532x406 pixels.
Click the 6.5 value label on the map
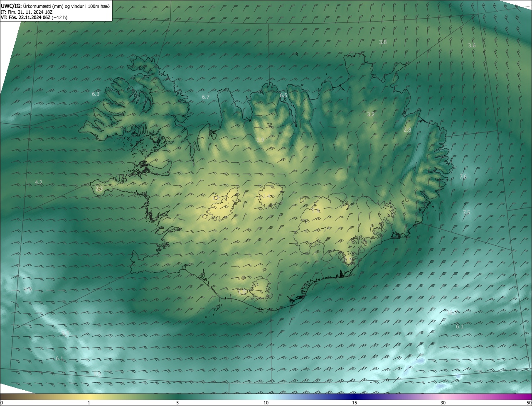[283, 95]
